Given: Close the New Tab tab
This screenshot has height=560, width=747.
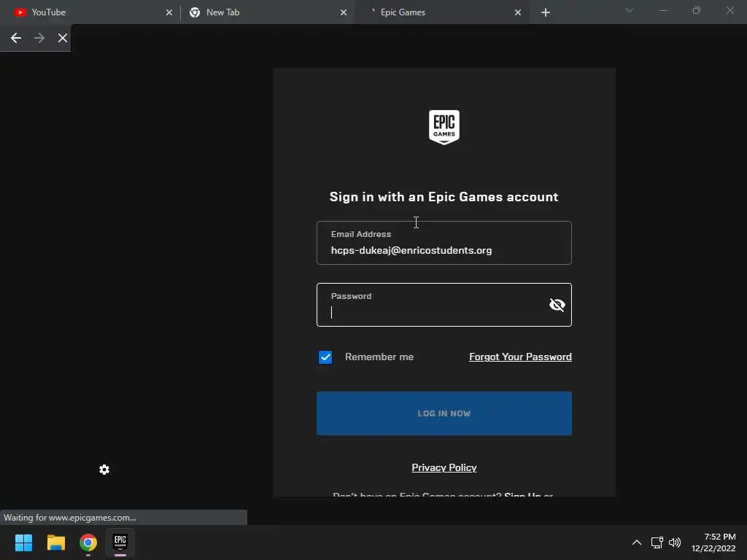Looking at the screenshot, I should [x=344, y=12].
